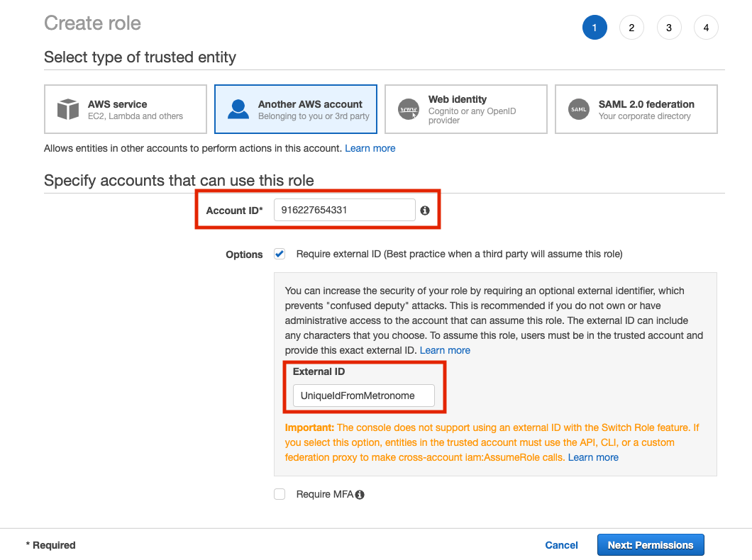Focus the Account ID input field
Image resolution: width=752 pixels, height=560 pixels.
(344, 210)
